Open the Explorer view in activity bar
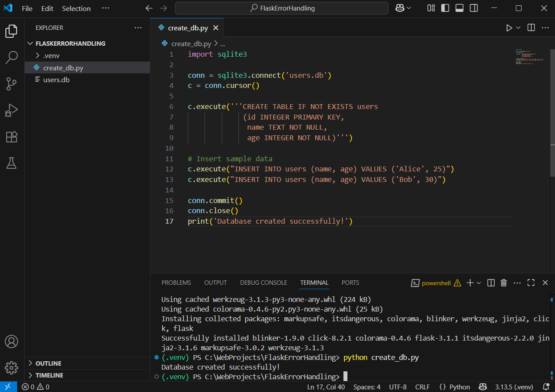 pos(11,31)
